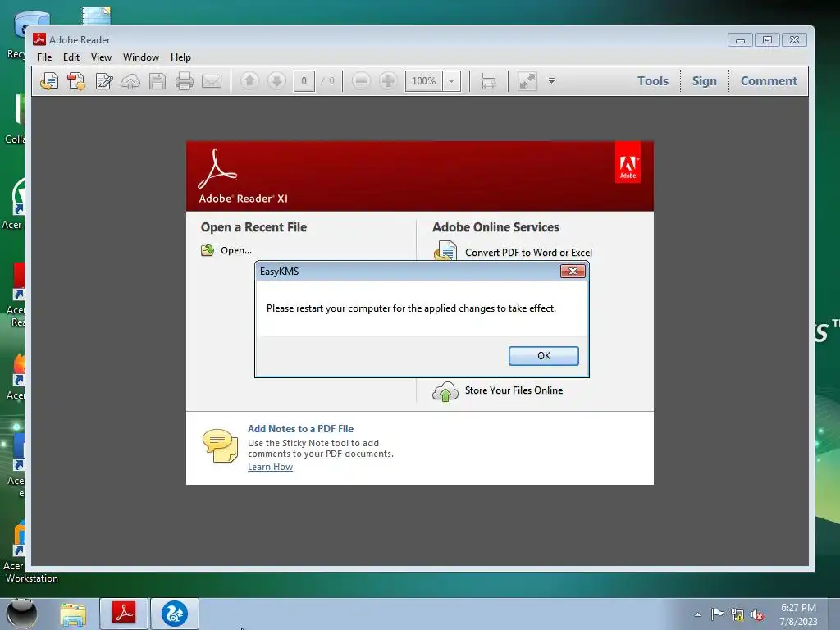Click the Open file toolbar icon
The image size is (840, 630).
pos(49,81)
